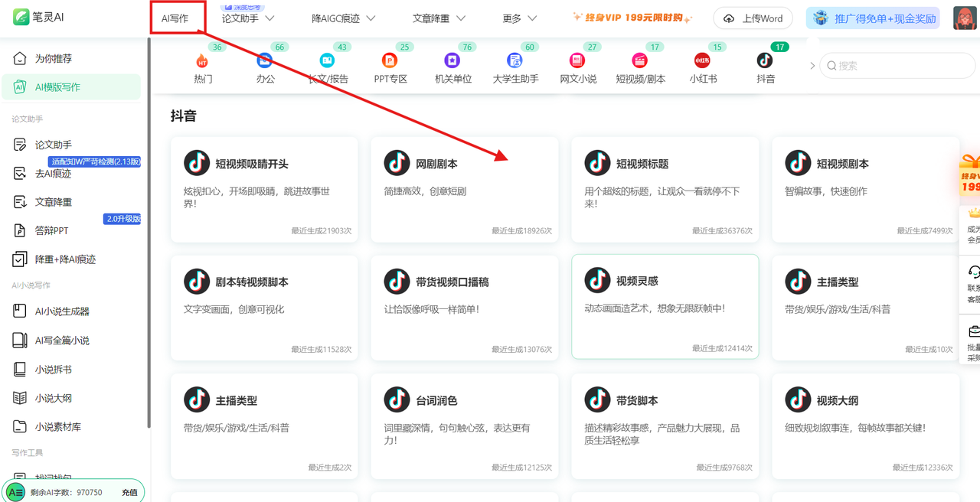Click the 成为会员 side button
This screenshot has height=502, width=980.
(x=972, y=227)
